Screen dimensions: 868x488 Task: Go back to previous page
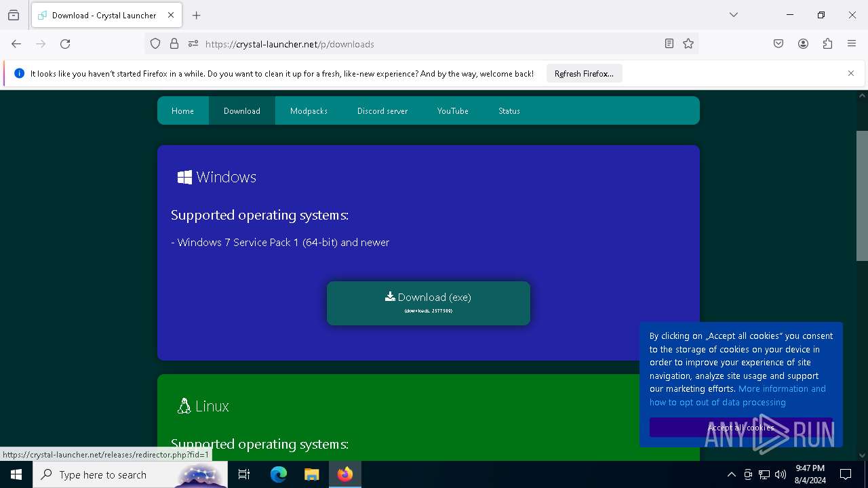[x=16, y=44]
